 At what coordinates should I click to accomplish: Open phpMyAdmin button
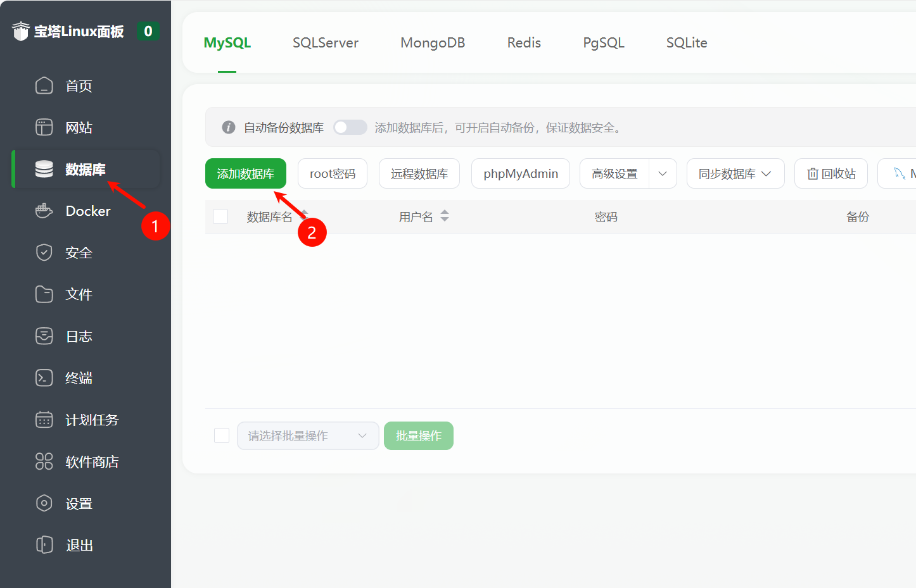coord(520,173)
